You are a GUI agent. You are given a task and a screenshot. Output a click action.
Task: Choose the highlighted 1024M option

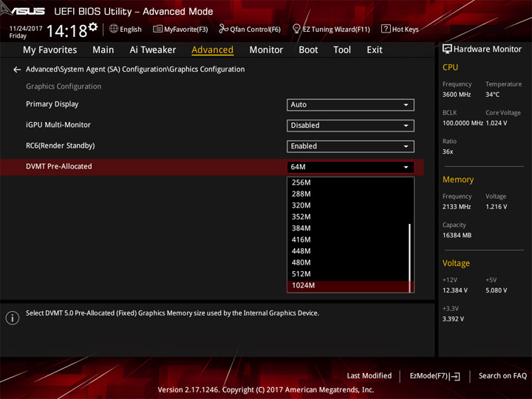[x=348, y=286]
